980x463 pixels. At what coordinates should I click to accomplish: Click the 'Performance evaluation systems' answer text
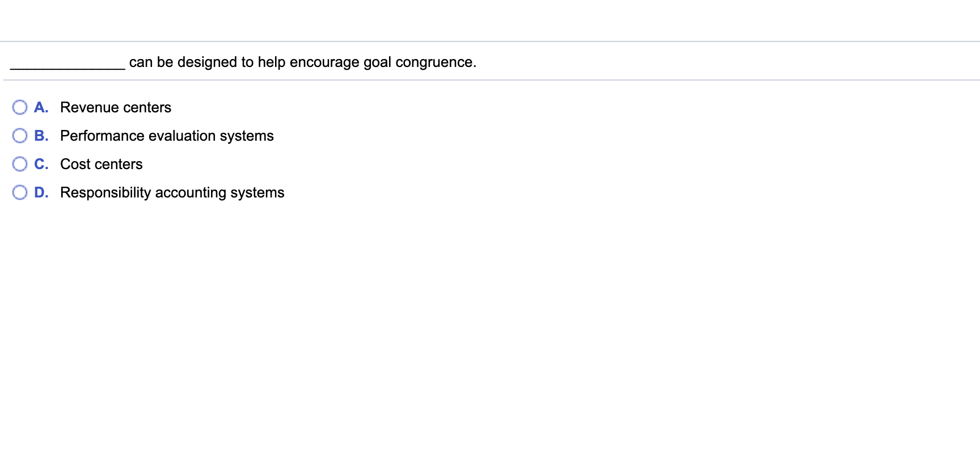pyautogui.click(x=166, y=136)
